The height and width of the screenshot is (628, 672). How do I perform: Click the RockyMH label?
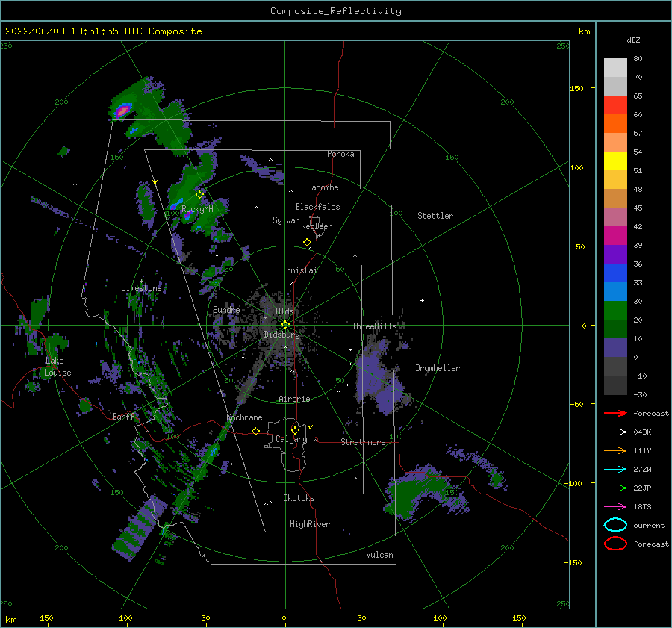pos(197,209)
